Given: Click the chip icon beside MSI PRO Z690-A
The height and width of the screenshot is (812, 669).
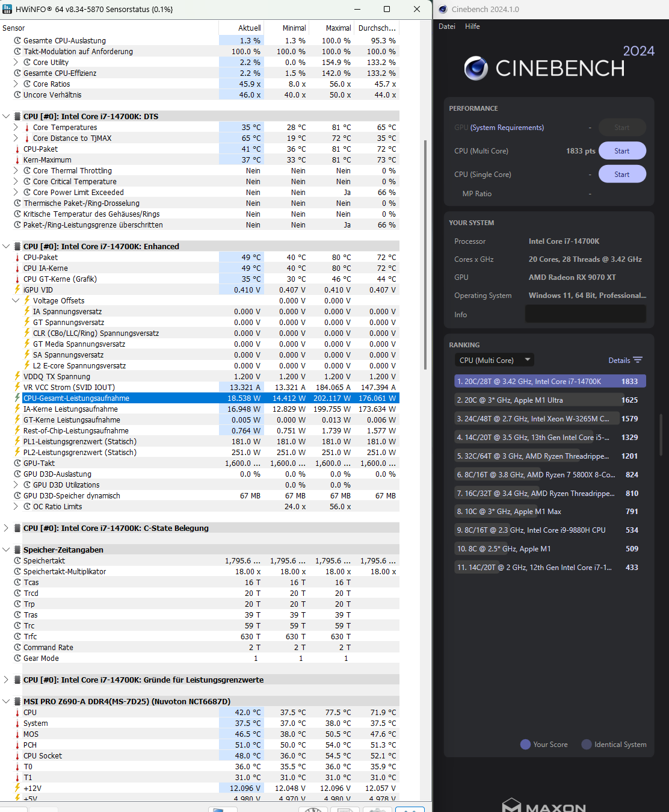Looking at the screenshot, I should [x=16, y=701].
